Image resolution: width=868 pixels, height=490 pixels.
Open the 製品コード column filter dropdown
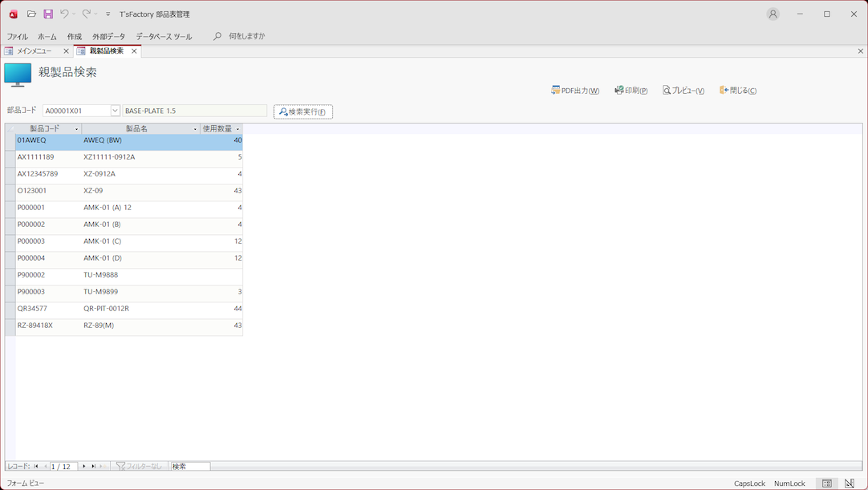(x=76, y=129)
